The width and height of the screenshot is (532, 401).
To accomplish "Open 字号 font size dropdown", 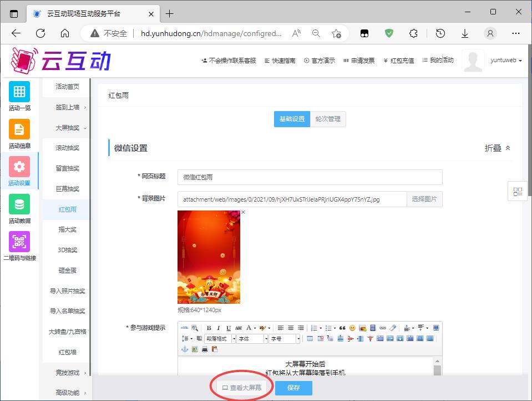I will [x=285, y=338].
